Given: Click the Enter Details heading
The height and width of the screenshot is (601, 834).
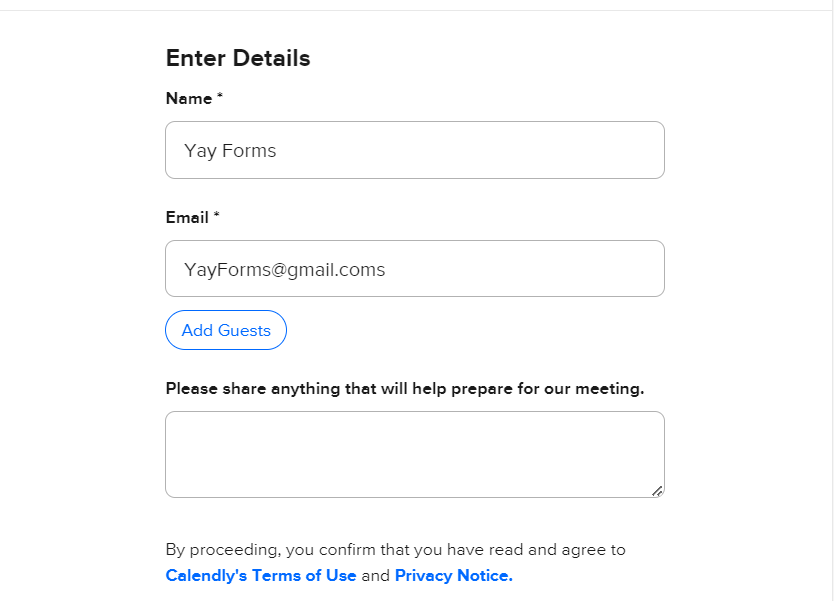Looking at the screenshot, I should pyautogui.click(x=238, y=58).
